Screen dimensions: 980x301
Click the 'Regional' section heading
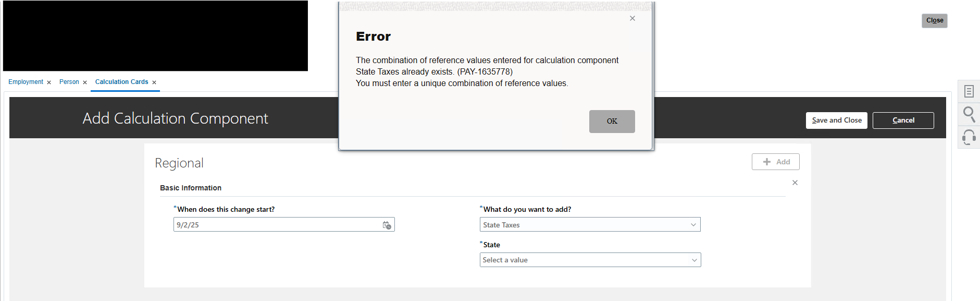pyautogui.click(x=179, y=163)
